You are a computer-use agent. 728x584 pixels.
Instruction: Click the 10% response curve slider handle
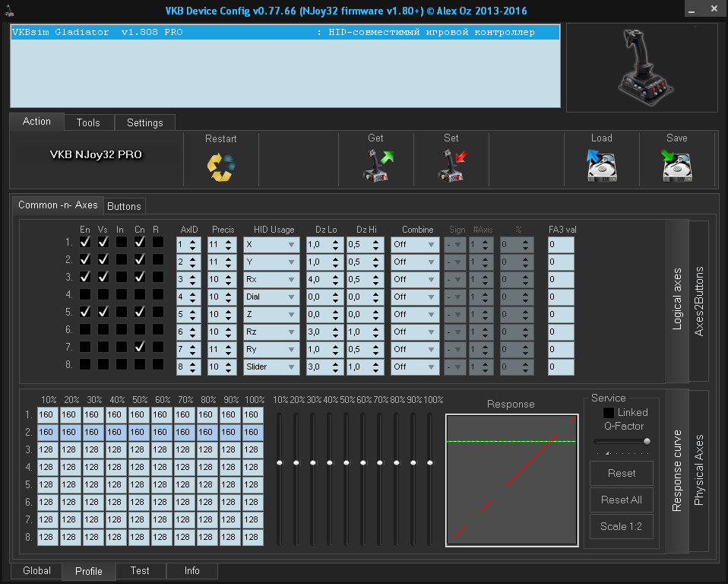click(x=280, y=463)
